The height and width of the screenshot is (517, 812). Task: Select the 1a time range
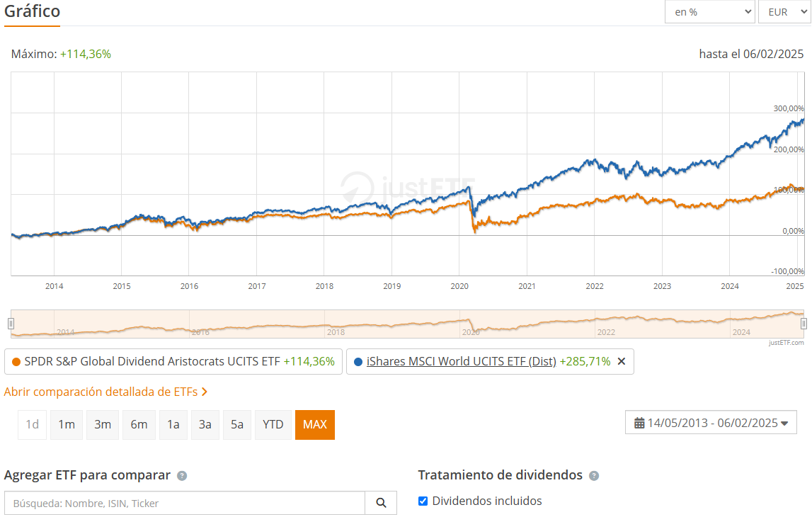click(x=173, y=425)
